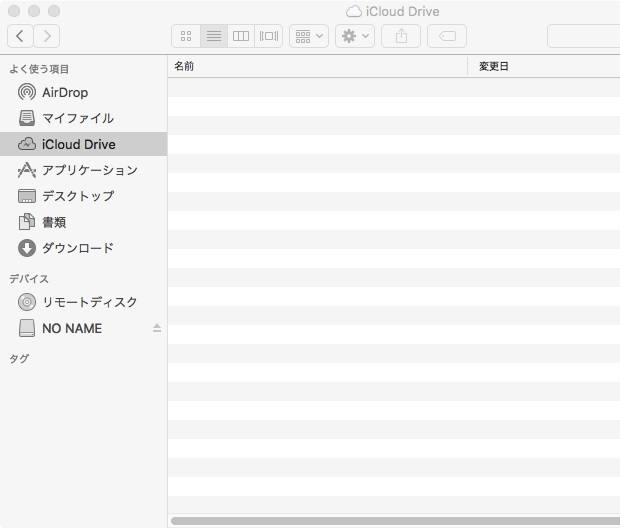Sort by 名前 column header

point(316,66)
